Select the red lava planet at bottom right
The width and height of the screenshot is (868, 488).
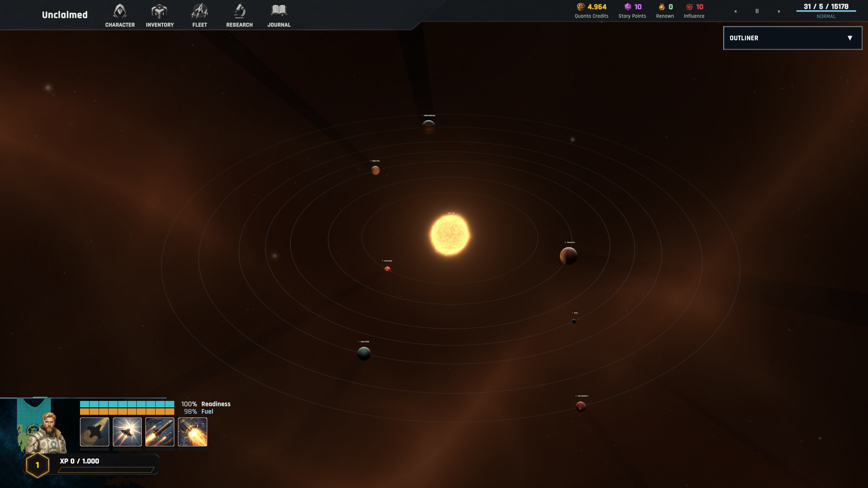coord(580,406)
